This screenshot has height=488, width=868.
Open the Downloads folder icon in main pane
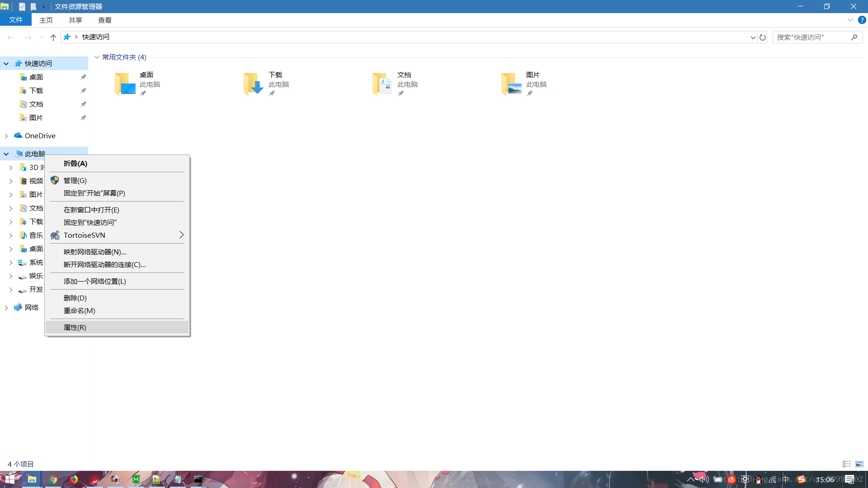click(x=253, y=84)
